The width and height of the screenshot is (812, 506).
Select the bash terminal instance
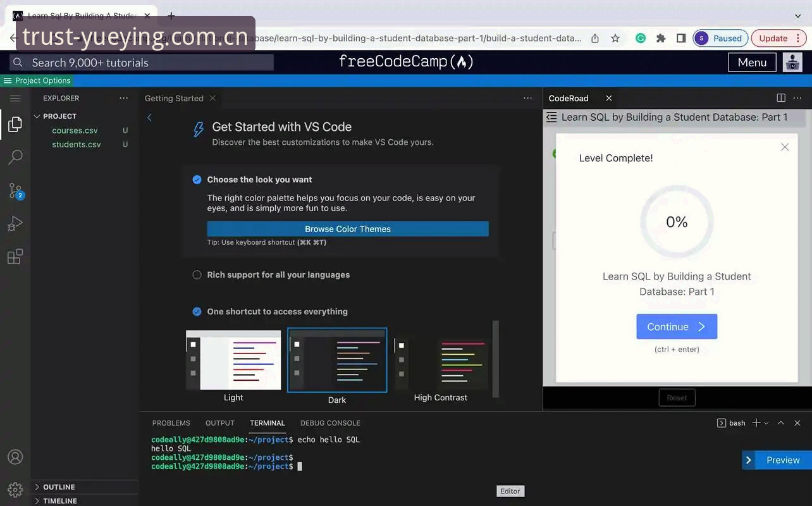(731, 423)
